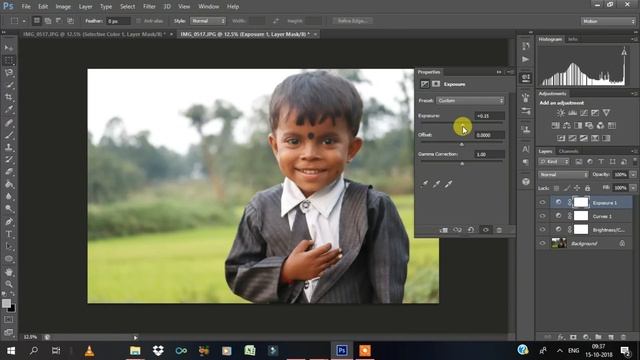Toggle adjustment visibility eye in Properties panel
This screenshot has height=360, width=640.
coord(485,230)
